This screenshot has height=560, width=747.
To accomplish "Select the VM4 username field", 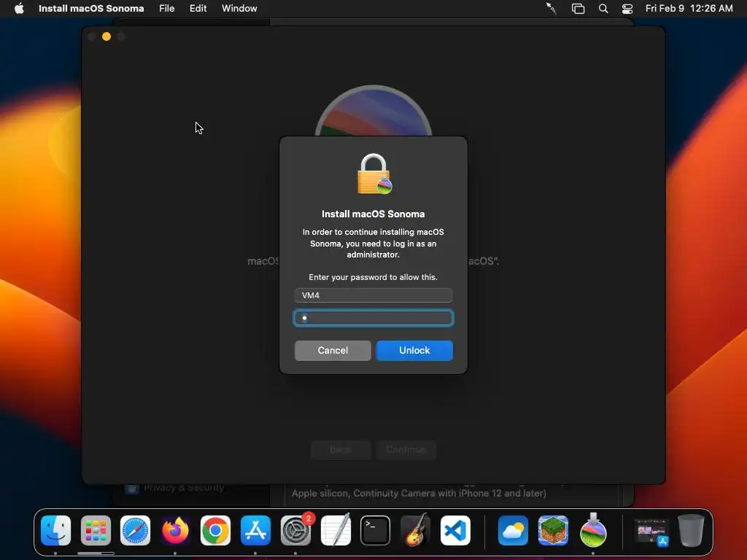I will [x=373, y=295].
